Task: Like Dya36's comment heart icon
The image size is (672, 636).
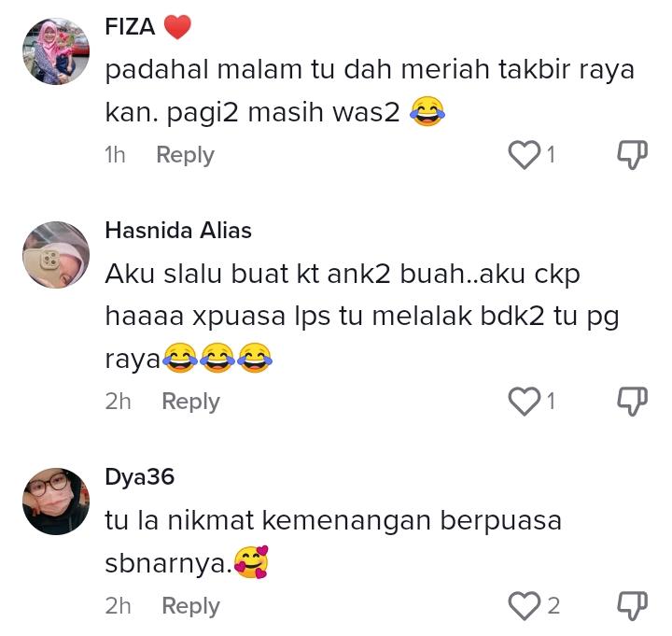Action: tap(525, 605)
